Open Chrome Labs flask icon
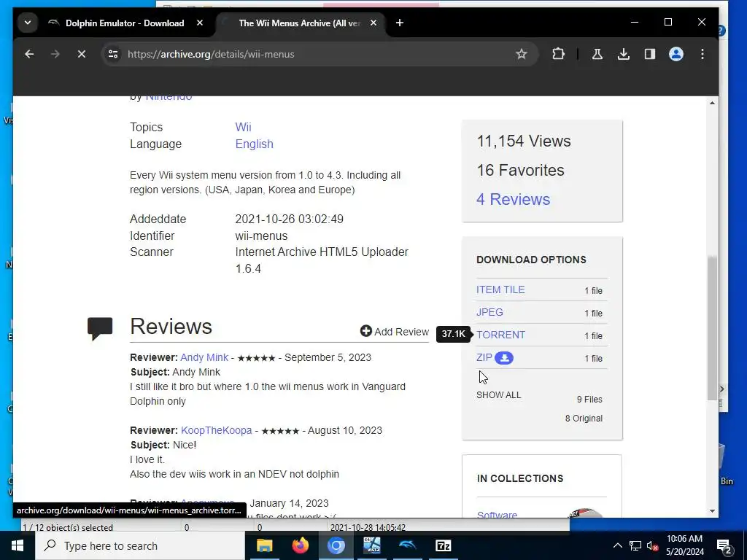 point(597,54)
